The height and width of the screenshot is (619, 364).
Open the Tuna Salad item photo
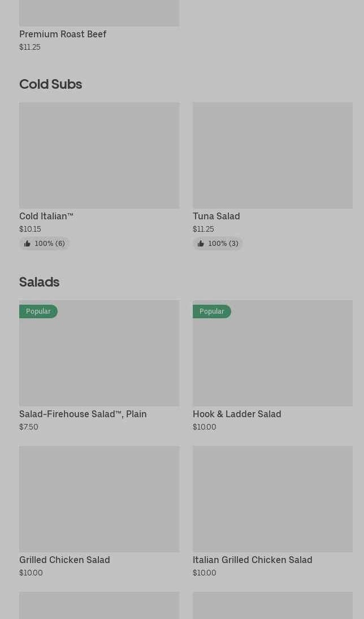(x=272, y=155)
